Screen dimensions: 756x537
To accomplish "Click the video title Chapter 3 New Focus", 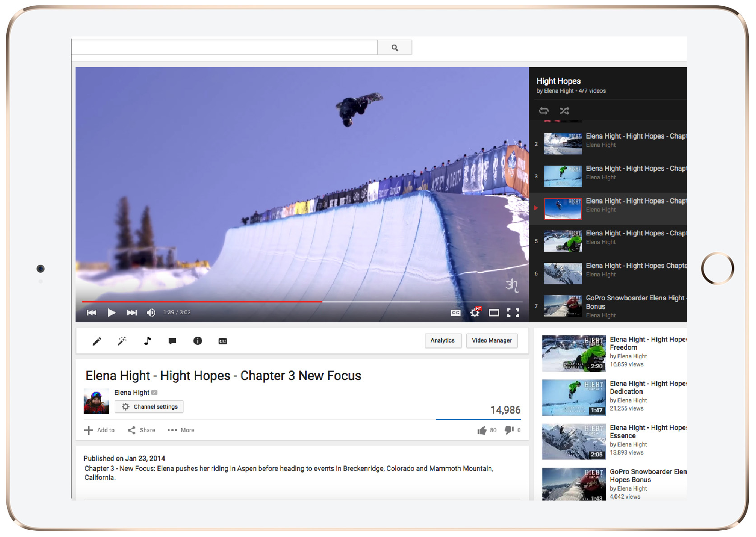I will pos(224,375).
